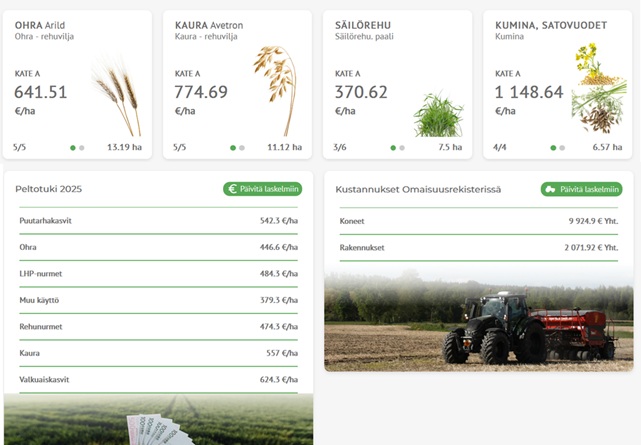Open the Puutarhakasvit subsidy row
641x445 pixels.
[158, 220]
